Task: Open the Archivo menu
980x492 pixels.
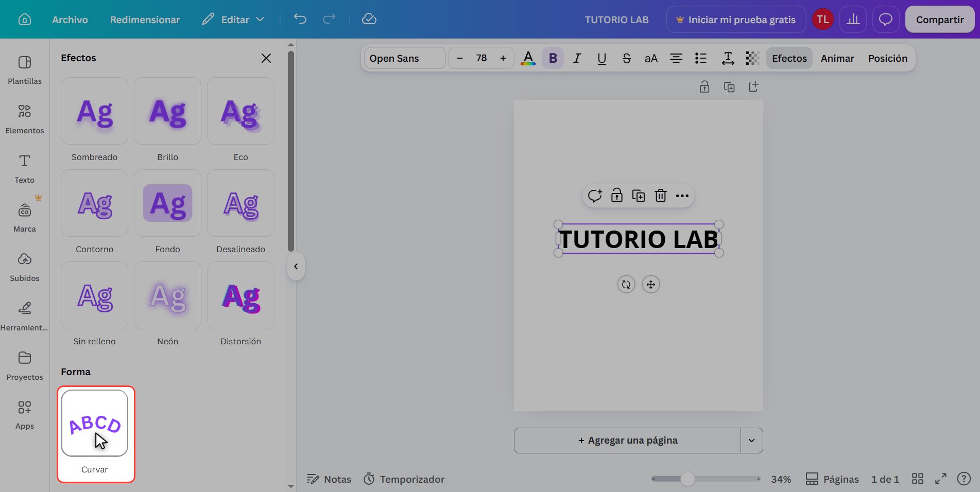Action: point(70,20)
